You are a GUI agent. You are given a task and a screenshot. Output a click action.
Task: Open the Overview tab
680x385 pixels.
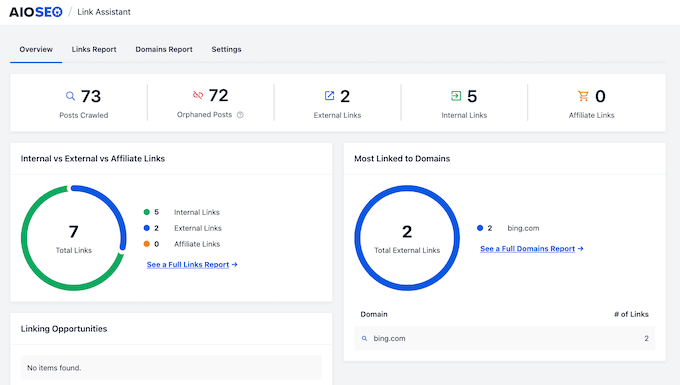(36, 49)
